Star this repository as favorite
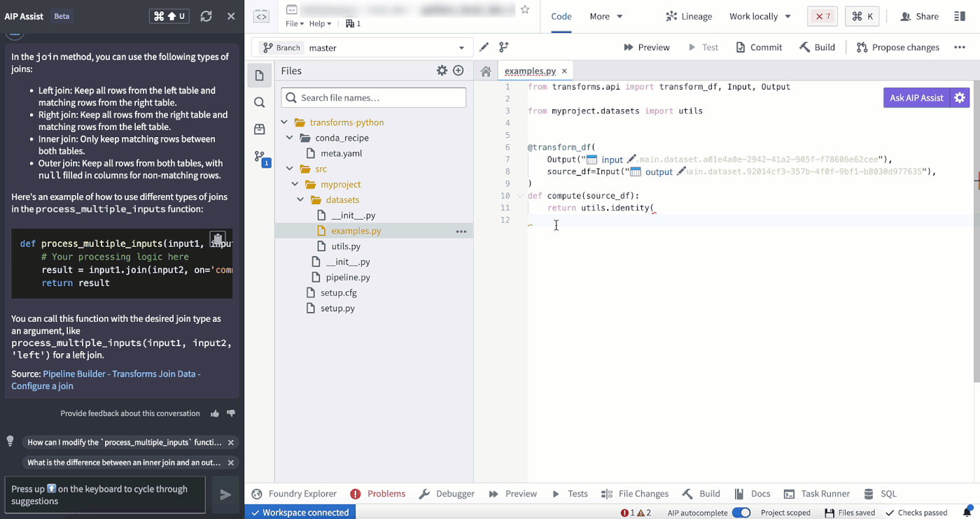 [525, 10]
